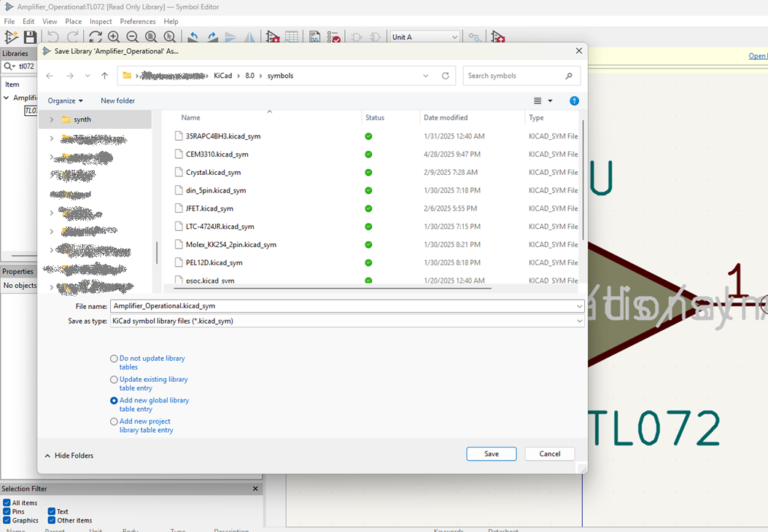This screenshot has width=768, height=532.
Task: Click the Save button
Action: pyautogui.click(x=492, y=454)
